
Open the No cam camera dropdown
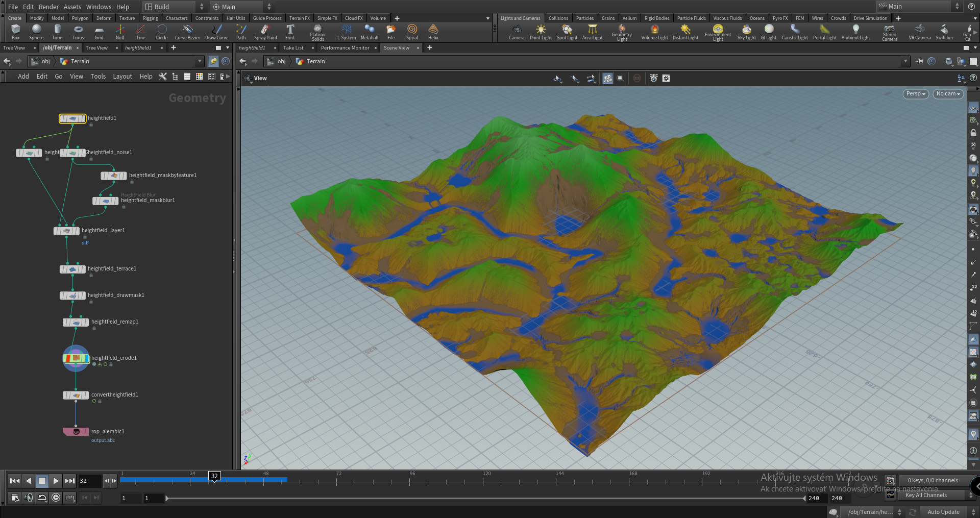[x=948, y=94]
